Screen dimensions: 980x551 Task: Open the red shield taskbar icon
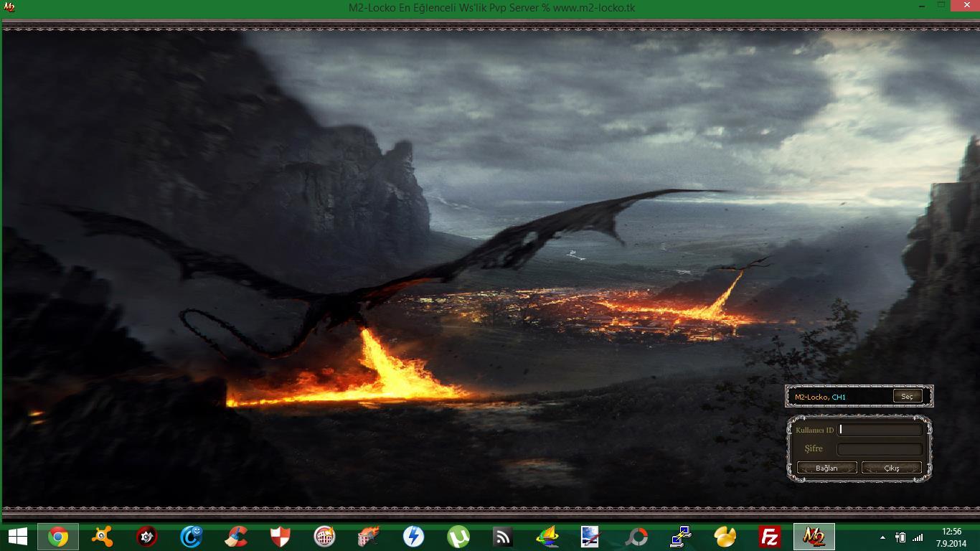click(x=280, y=537)
